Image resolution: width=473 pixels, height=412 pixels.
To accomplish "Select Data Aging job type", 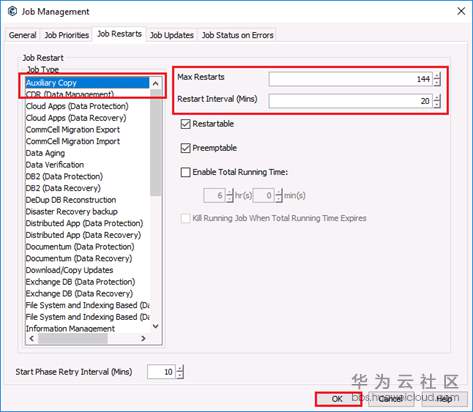I will [x=87, y=153].
